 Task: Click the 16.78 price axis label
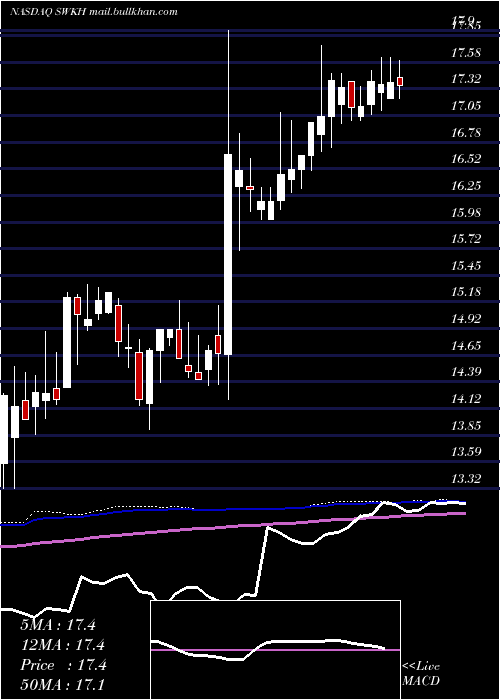[467, 133]
